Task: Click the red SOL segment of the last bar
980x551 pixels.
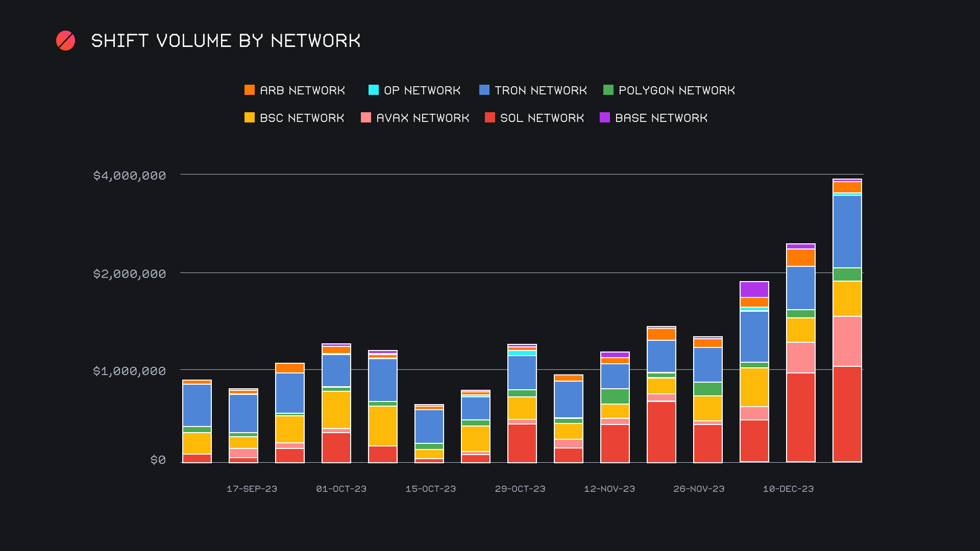Action: pos(847,413)
